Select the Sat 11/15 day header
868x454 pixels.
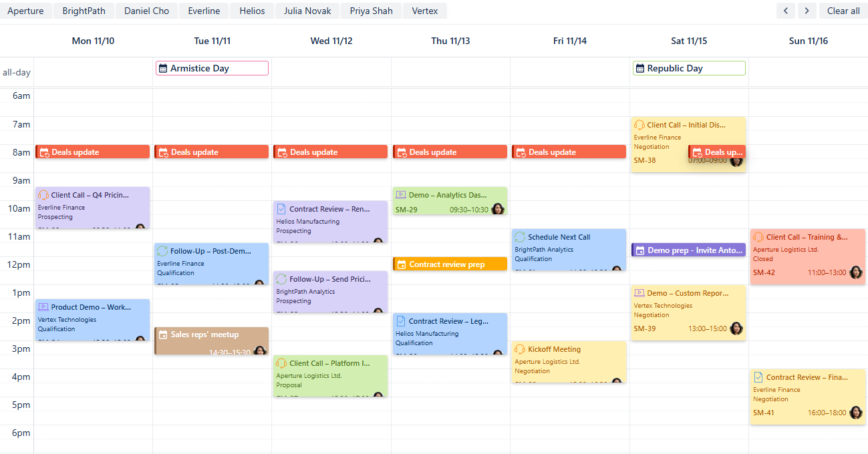pos(689,41)
